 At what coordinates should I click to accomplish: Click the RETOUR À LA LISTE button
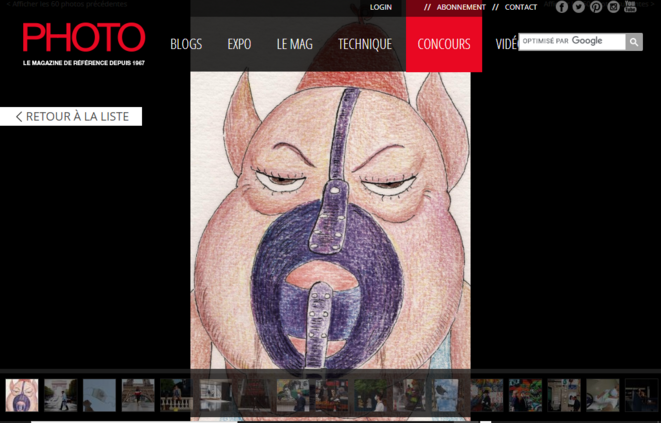click(x=71, y=116)
